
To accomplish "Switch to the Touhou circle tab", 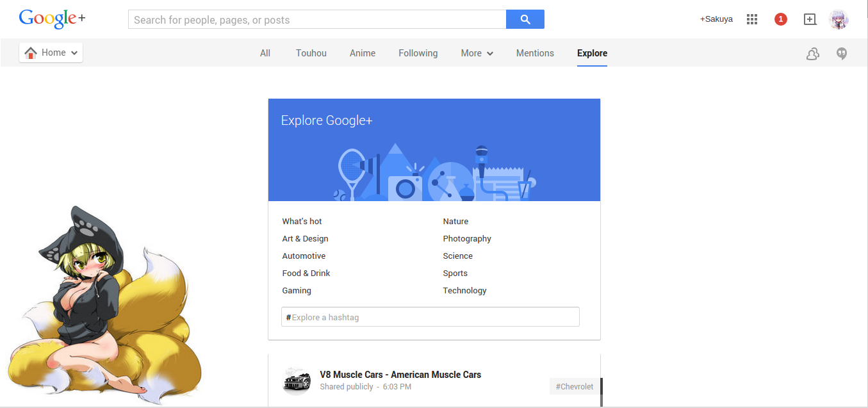I will click(x=311, y=53).
